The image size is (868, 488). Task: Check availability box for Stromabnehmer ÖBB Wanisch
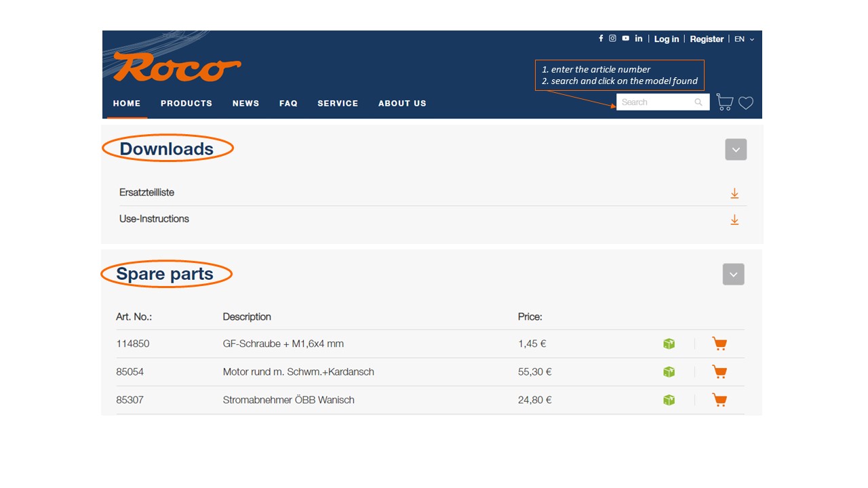(669, 400)
